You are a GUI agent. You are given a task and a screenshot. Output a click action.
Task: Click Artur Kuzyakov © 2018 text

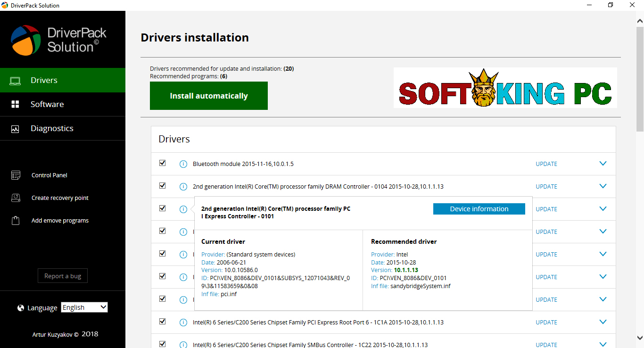click(65, 334)
